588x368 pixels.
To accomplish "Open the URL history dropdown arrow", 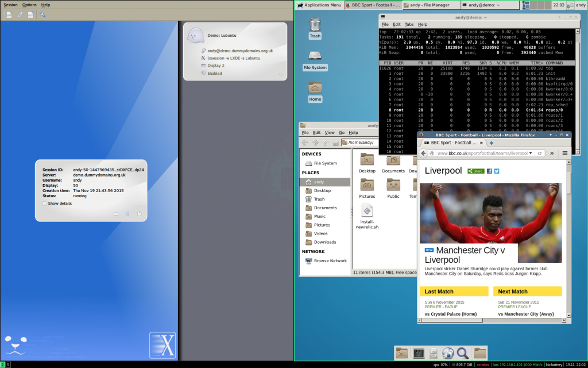I will point(531,153).
